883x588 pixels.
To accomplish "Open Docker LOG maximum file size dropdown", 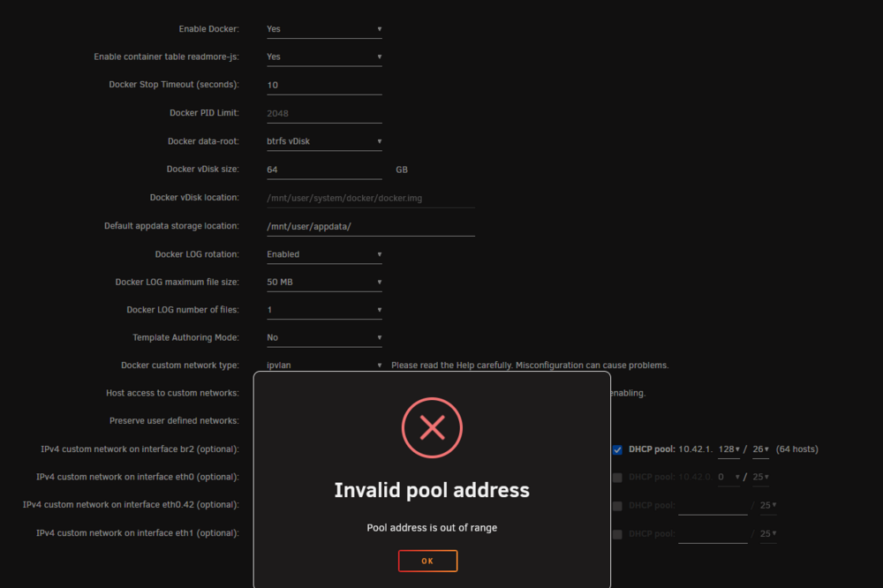I will 324,283.
